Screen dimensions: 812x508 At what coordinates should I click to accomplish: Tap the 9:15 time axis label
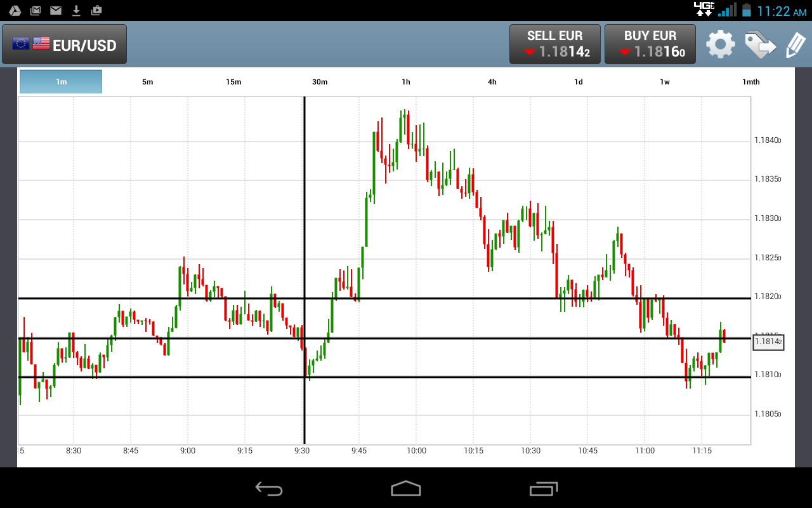click(x=245, y=451)
